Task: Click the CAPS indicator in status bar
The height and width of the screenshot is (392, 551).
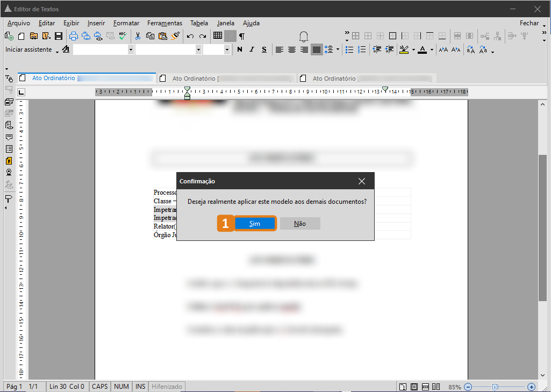Action: [99, 387]
